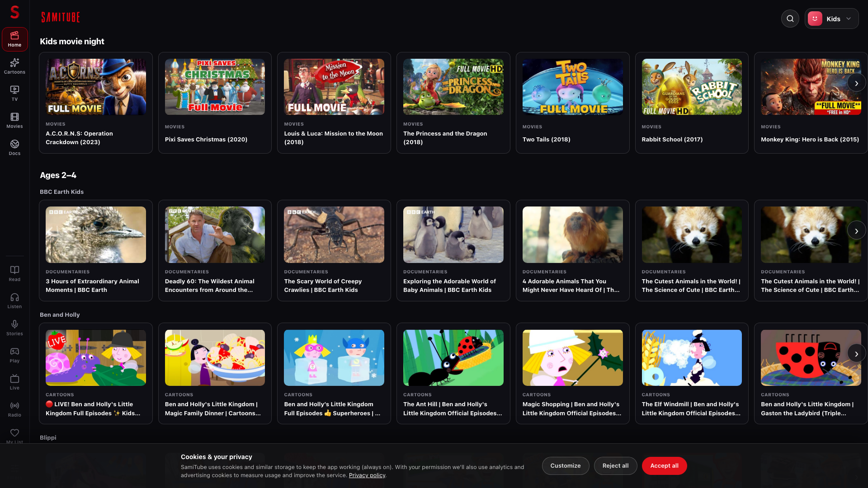This screenshot has height=488, width=868.
Task: Open the TV sidebar section
Action: click(14, 94)
